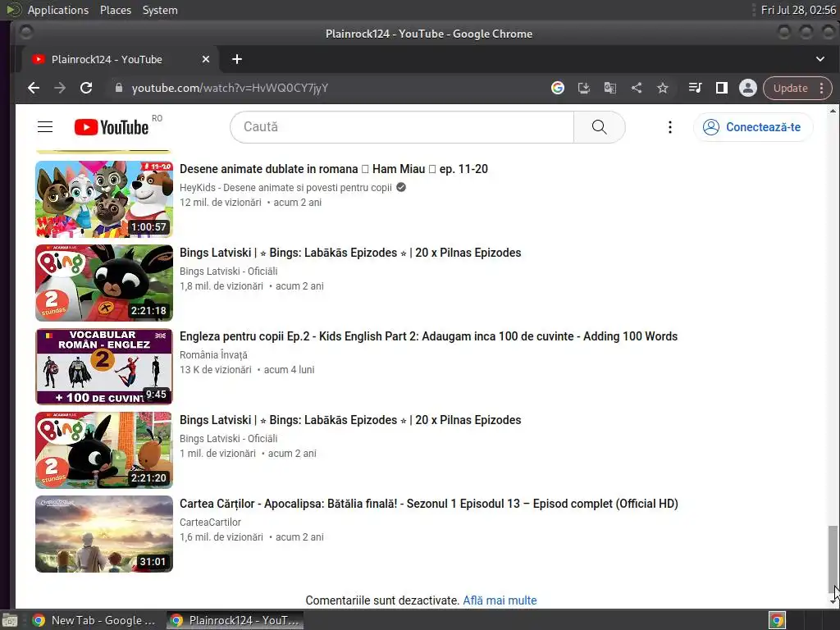Click the browser forward arrow
Screen dimensions: 840x630
[60, 88]
